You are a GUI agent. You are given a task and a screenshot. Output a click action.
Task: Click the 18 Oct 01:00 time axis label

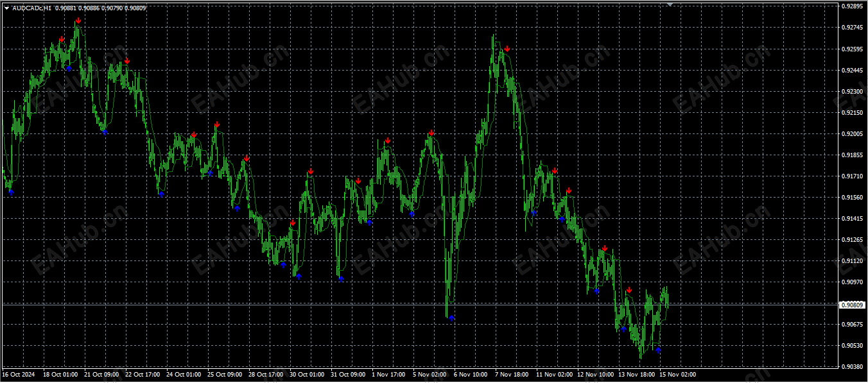coord(60,374)
